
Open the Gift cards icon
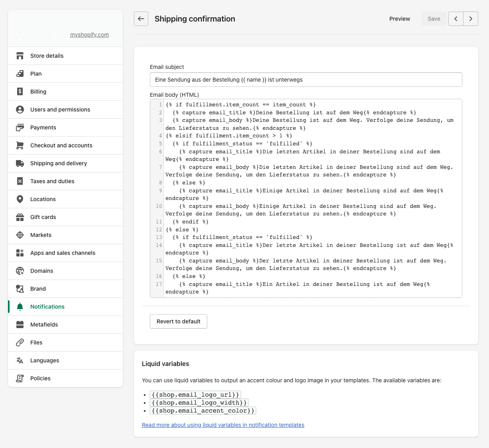pos(20,217)
